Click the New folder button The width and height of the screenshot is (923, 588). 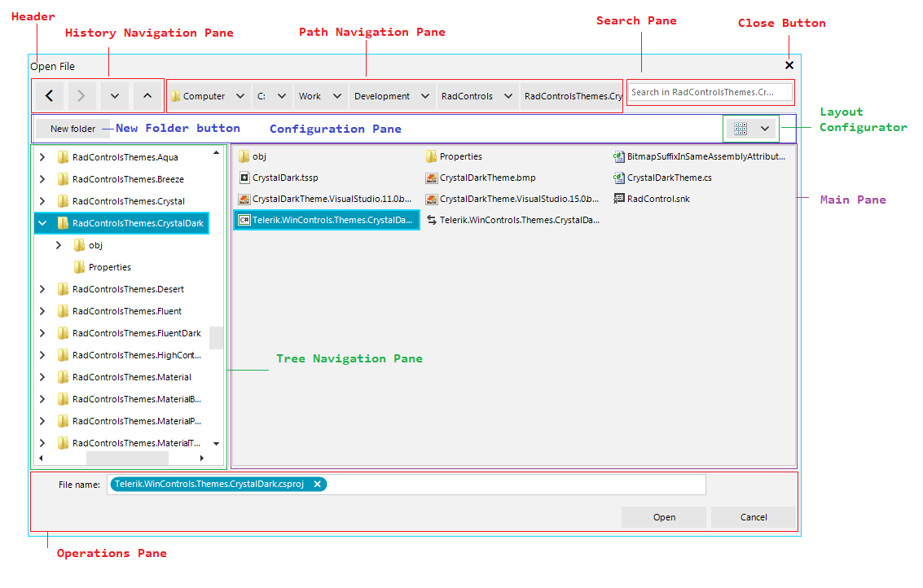(72, 129)
